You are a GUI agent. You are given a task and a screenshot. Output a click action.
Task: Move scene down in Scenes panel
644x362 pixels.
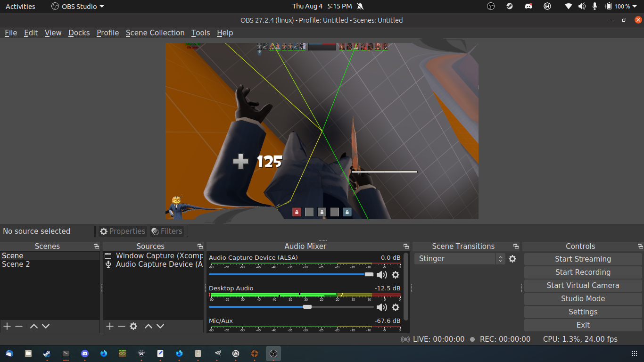46,326
